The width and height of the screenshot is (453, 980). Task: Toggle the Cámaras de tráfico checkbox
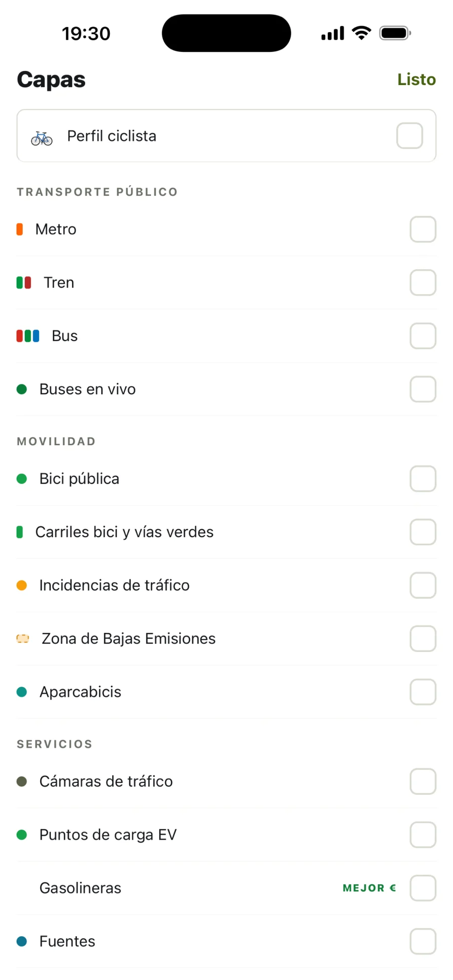coord(423,782)
